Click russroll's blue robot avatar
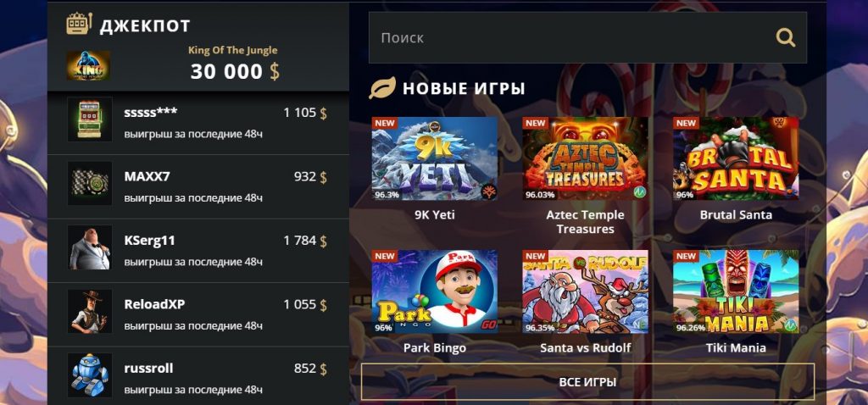The image size is (868, 405). click(90, 375)
